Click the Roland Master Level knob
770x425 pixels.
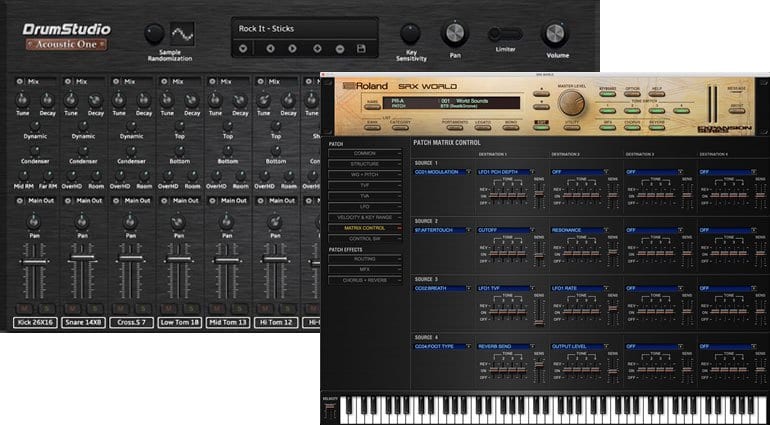click(x=572, y=104)
